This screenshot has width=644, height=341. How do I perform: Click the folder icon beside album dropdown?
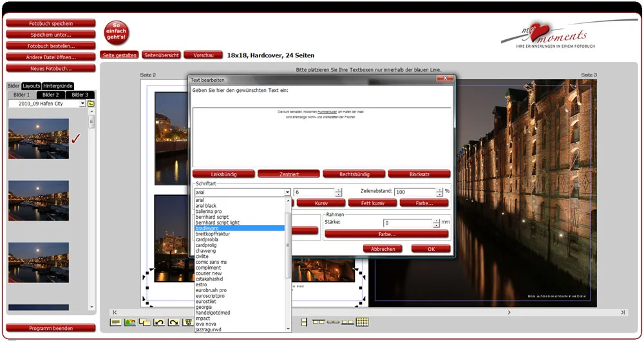91,104
